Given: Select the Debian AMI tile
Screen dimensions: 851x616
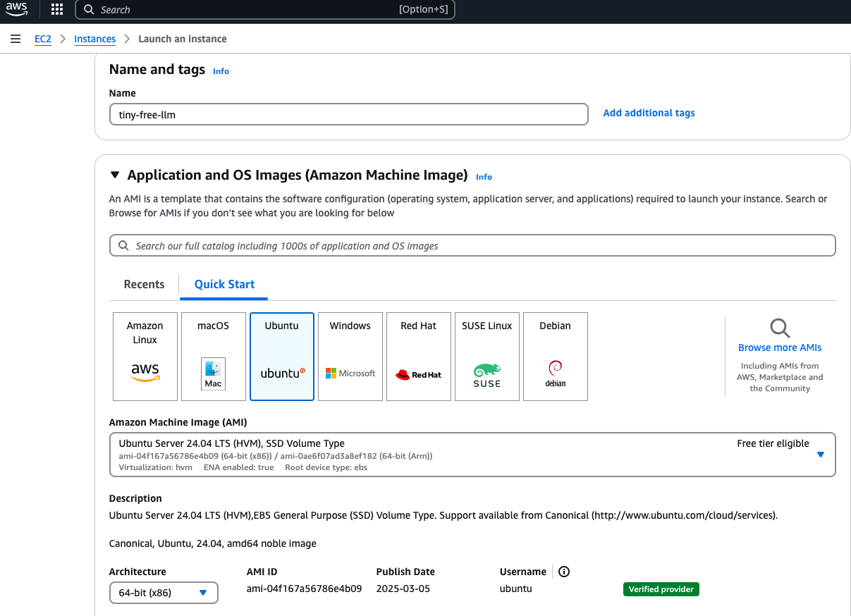Looking at the screenshot, I should coord(556,357).
